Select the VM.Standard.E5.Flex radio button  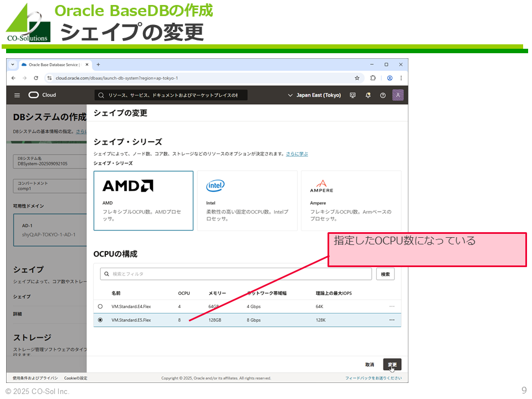click(x=100, y=320)
